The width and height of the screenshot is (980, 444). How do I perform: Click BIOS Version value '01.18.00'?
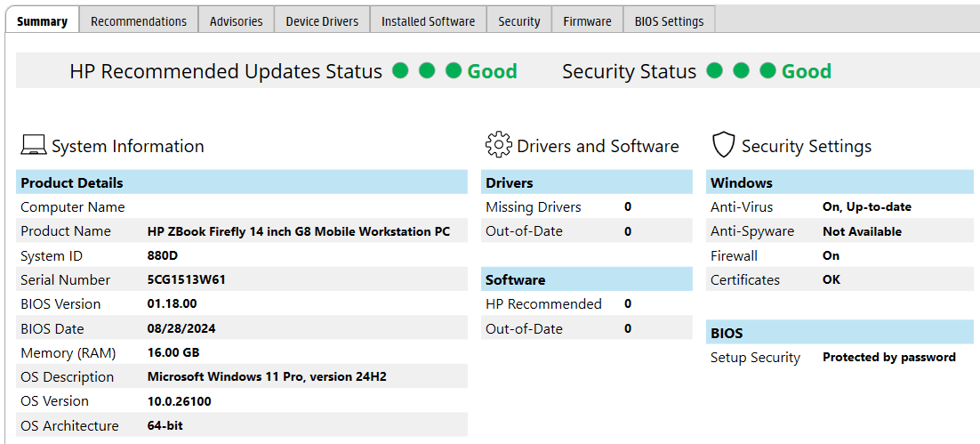pos(172,304)
